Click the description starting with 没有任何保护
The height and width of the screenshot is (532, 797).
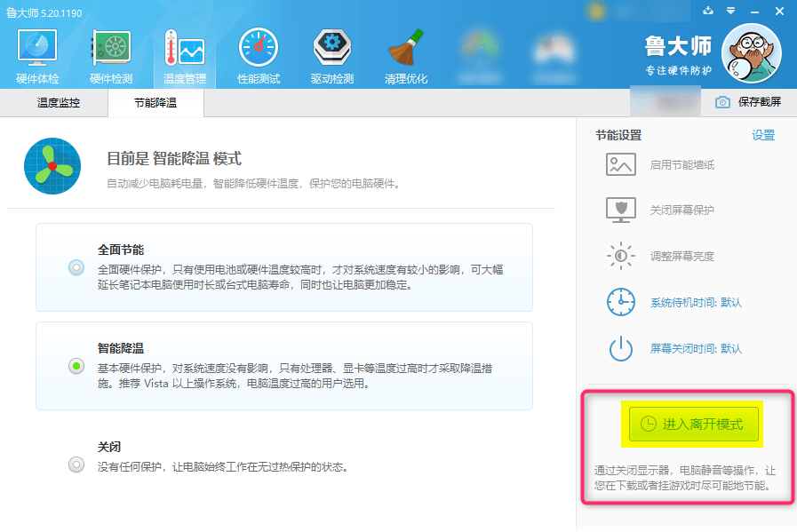tap(223, 466)
